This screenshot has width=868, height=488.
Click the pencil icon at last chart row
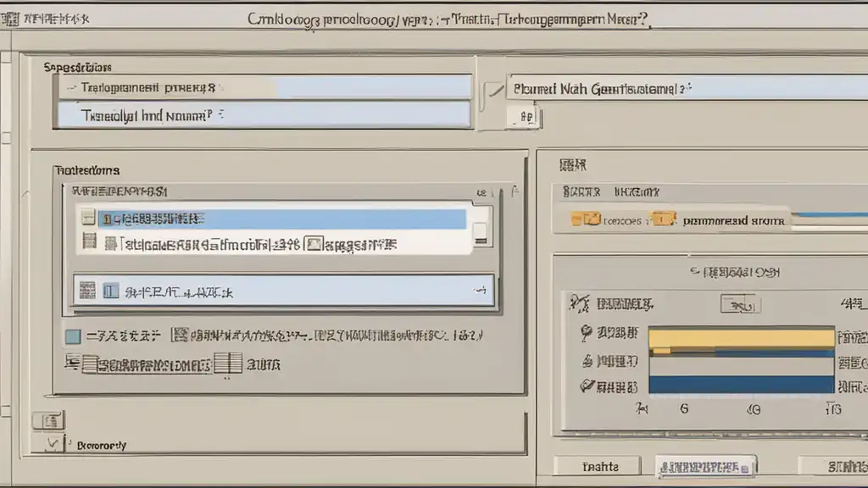[x=585, y=386]
